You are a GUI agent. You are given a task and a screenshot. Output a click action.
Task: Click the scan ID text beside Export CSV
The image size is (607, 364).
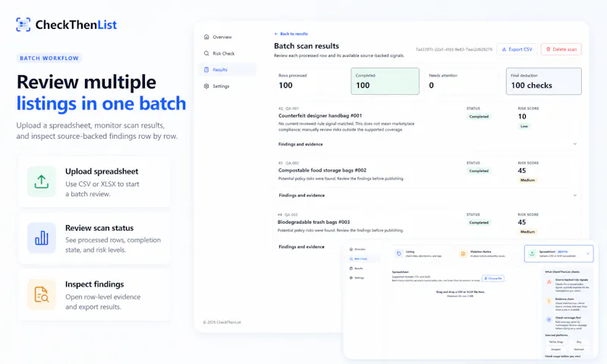coord(454,49)
